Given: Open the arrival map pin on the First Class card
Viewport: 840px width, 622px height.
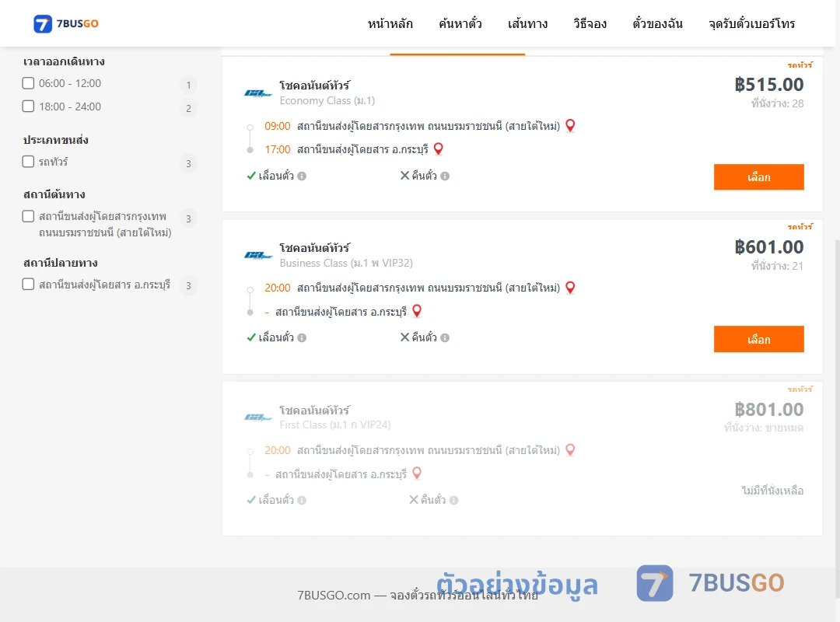Looking at the screenshot, I should 417,473.
